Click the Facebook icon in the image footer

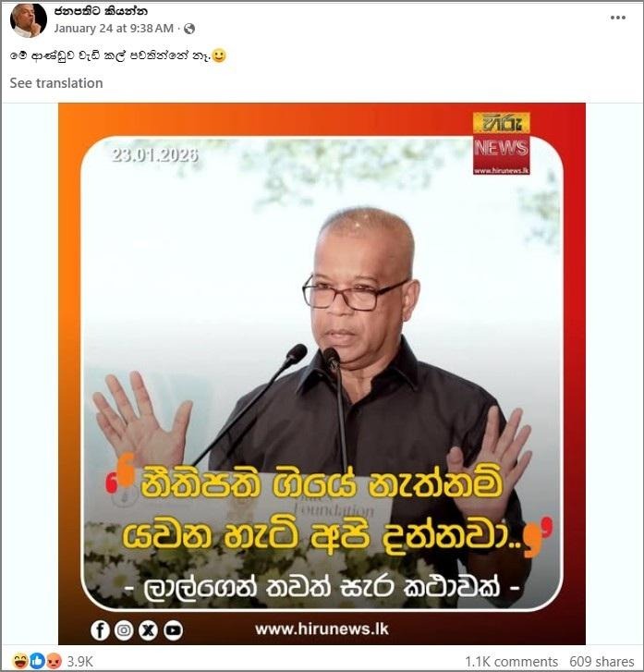100,630
